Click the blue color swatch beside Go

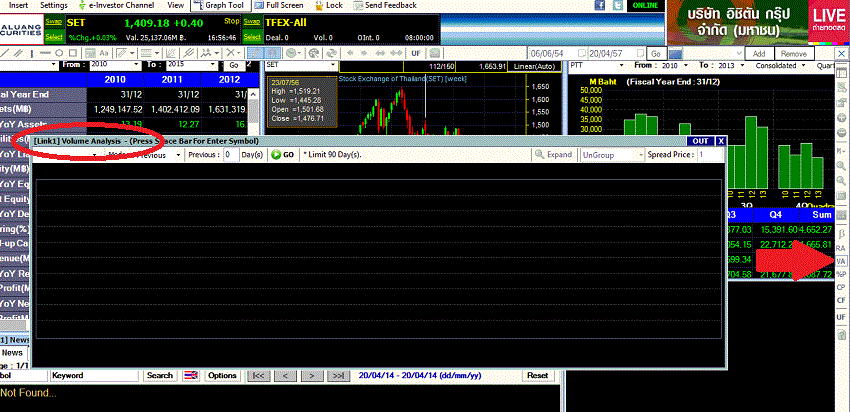click(x=675, y=54)
